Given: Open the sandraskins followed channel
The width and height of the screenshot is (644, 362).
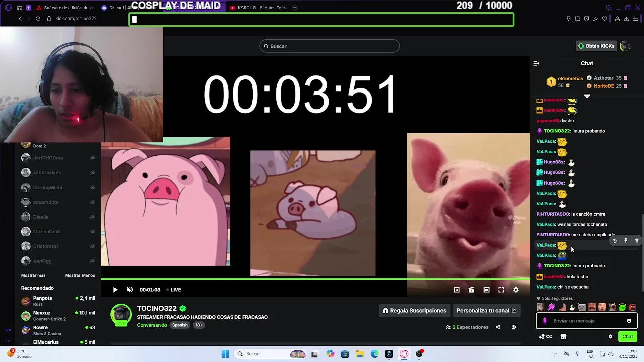Looking at the screenshot, I should coord(58,172).
